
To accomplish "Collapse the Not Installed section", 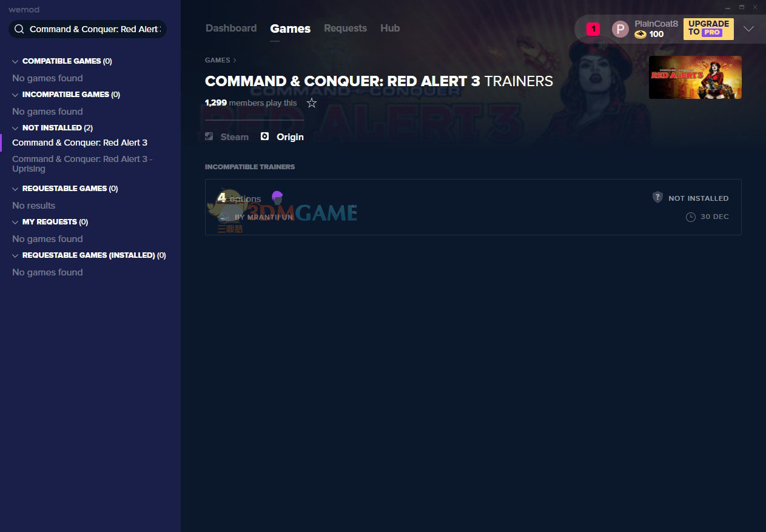I will (x=15, y=129).
